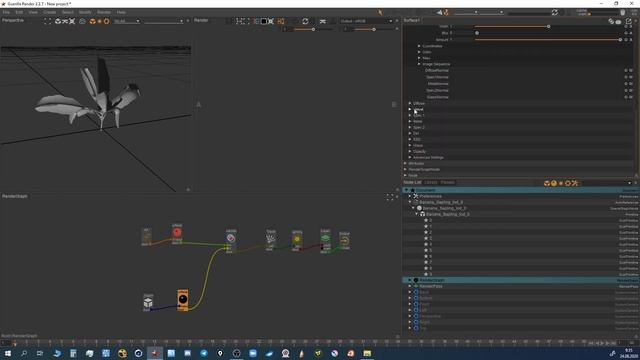640x360 pixels.
Task: Select the RenderPass row in Node List
Action: (521, 286)
